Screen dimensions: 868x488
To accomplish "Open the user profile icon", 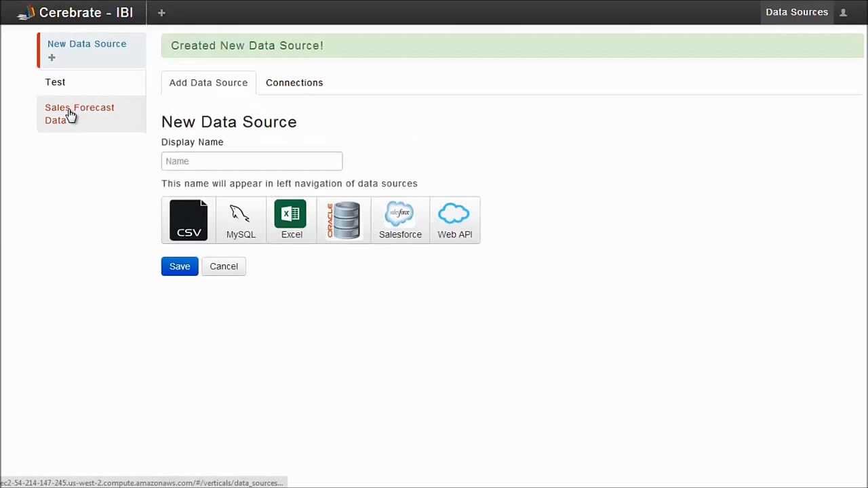I will click(844, 12).
